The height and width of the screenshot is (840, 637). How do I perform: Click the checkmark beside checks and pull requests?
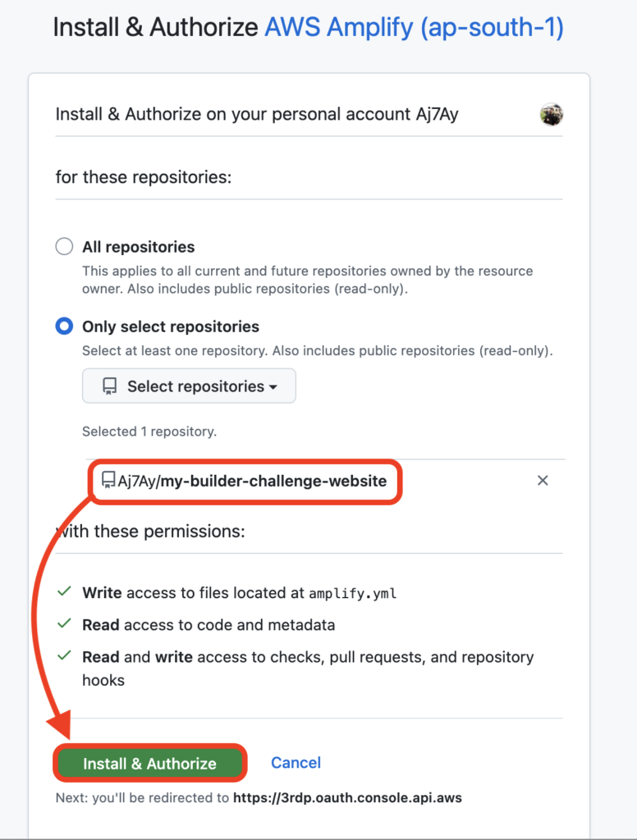(64, 655)
